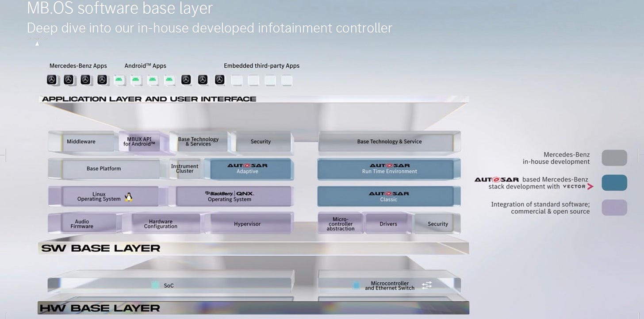Select the Base Technology & Service block above Run Time Environment
644x319 pixels.
click(x=389, y=142)
